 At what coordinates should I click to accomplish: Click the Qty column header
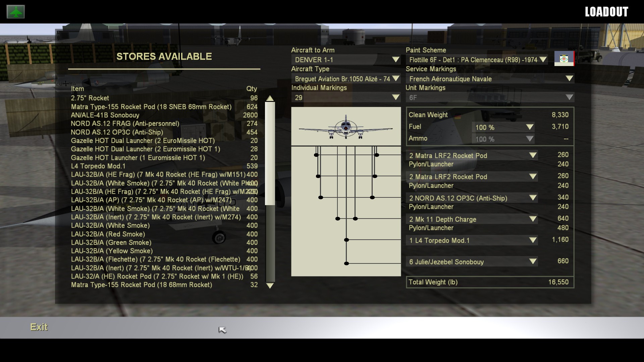252,89
